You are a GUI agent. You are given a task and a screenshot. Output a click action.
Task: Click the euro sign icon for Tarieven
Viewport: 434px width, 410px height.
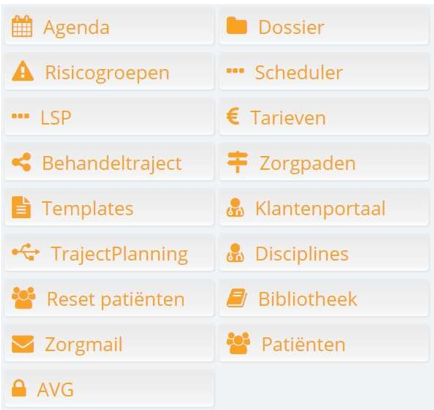click(x=233, y=117)
